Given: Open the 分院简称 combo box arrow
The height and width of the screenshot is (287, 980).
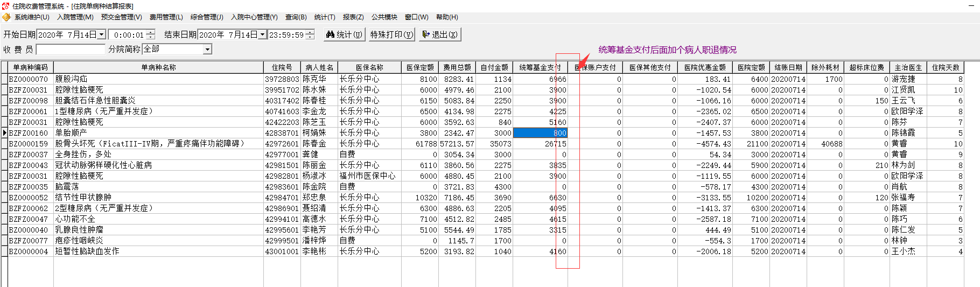Looking at the screenshot, I should click(207, 50).
